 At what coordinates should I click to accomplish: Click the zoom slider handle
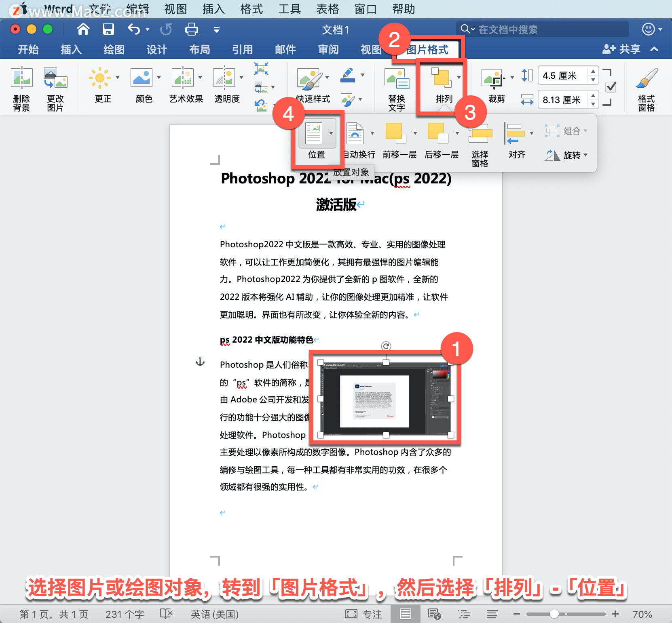point(554,614)
